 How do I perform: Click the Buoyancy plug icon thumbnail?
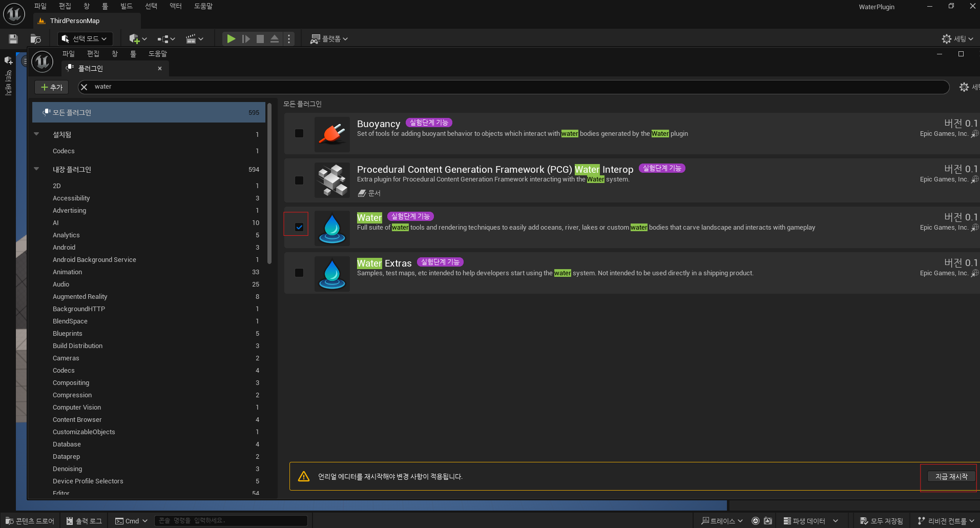(332, 134)
